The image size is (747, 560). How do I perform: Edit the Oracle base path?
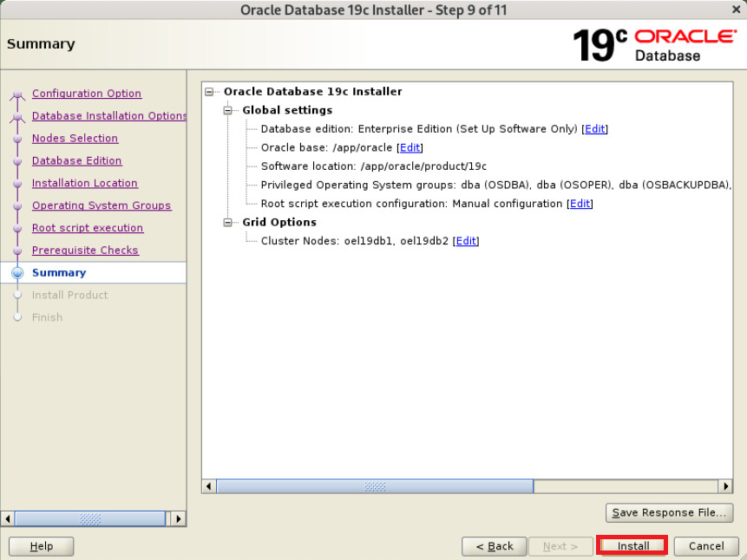tap(410, 147)
